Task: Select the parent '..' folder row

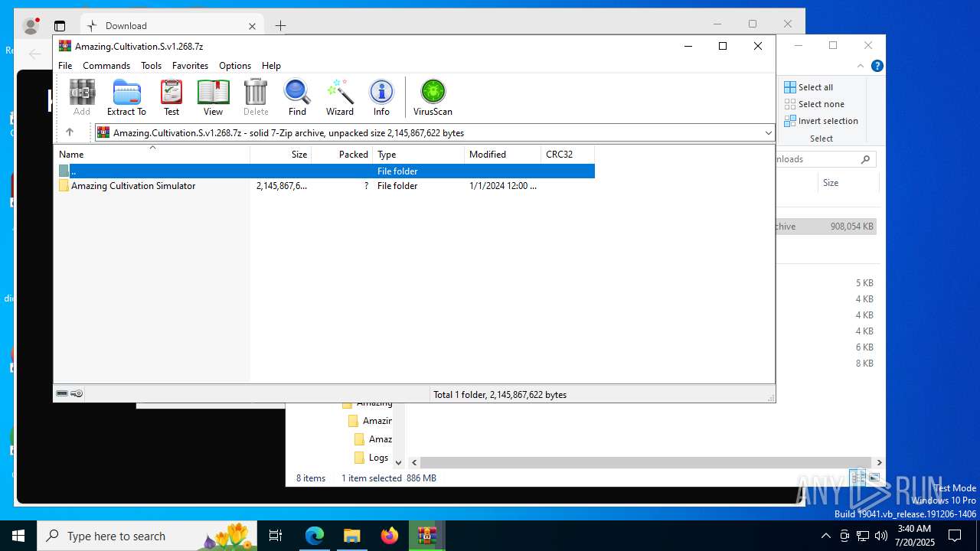Action: point(325,171)
